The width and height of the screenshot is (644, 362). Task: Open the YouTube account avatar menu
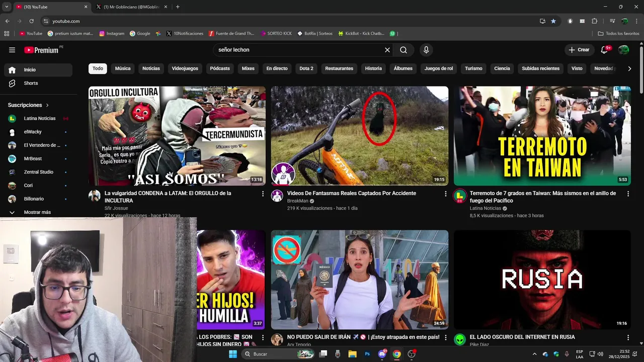pyautogui.click(x=623, y=50)
